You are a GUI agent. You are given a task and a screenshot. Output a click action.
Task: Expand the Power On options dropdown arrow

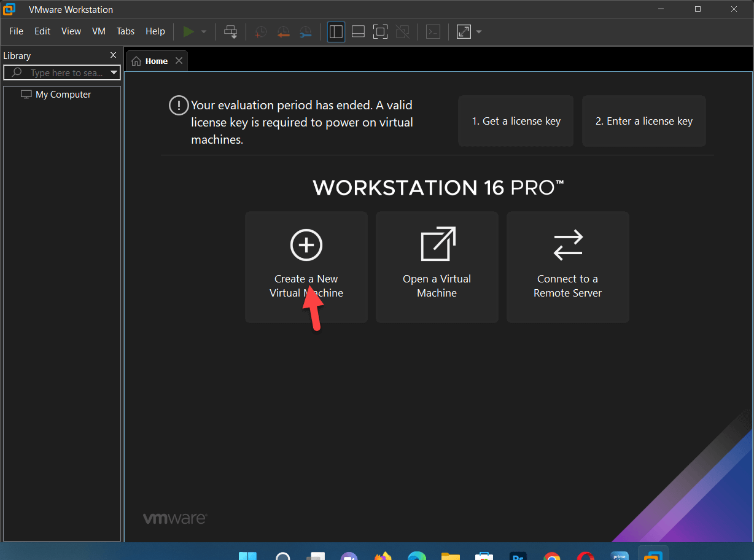tap(204, 32)
